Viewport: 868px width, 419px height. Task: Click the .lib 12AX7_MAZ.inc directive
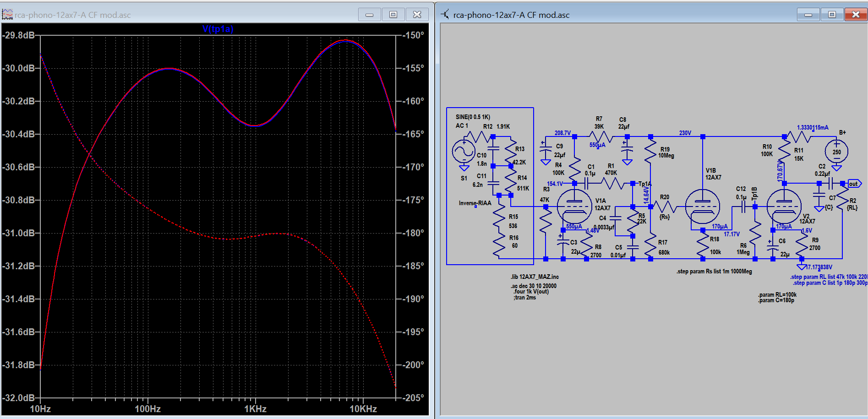pos(535,277)
